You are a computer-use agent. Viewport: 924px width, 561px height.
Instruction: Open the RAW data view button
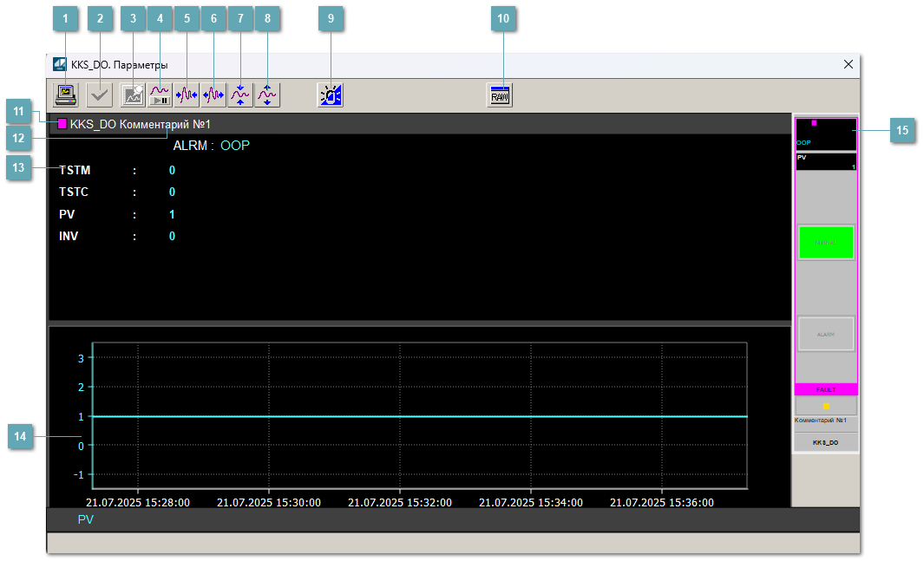(x=501, y=95)
